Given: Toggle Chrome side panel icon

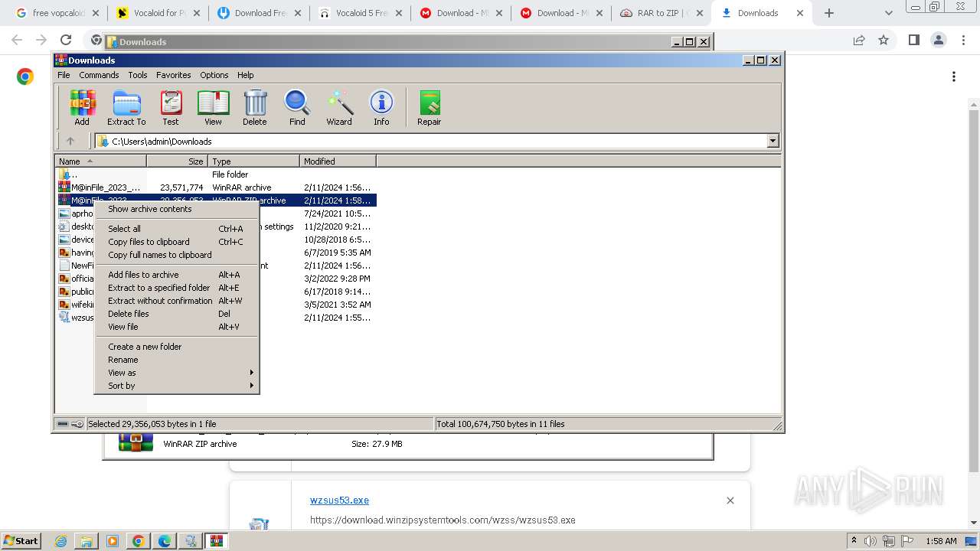Looking at the screenshot, I should [913, 40].
